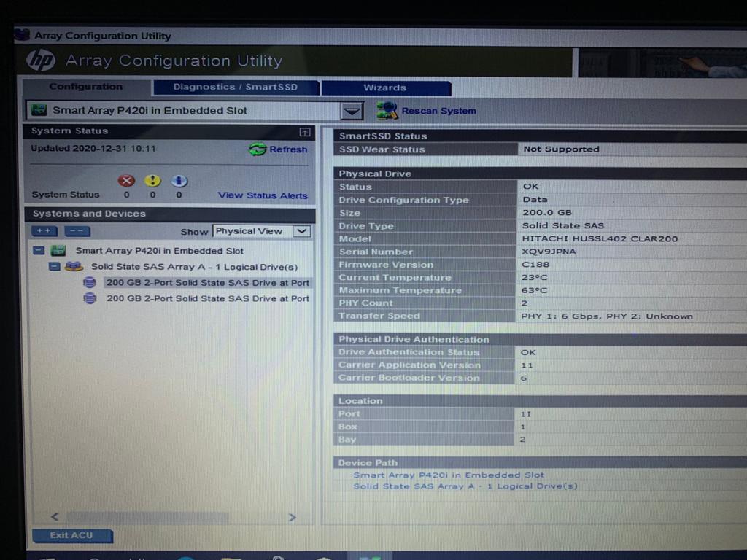Collapse the Solid State SAS Array A node

[x=55, y=267]
